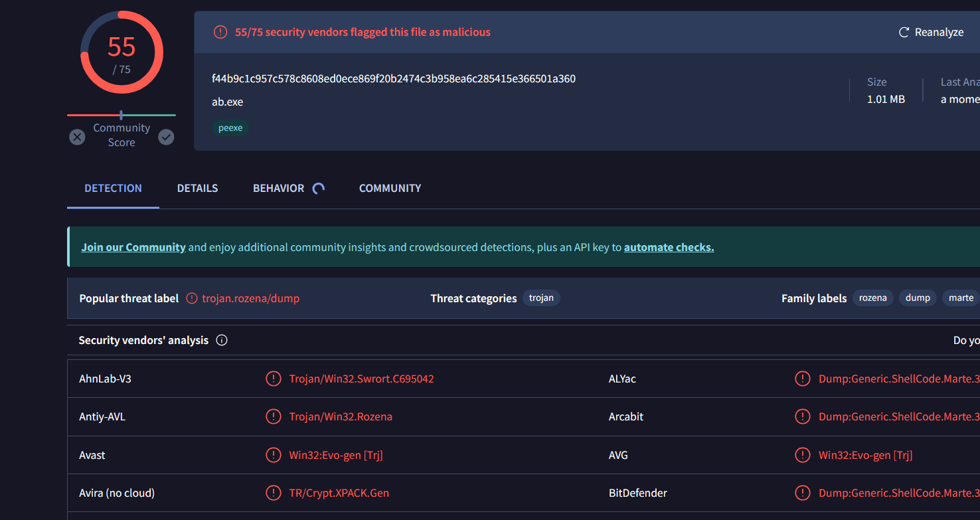The height and width of the screenshot is (520, 980).
Task: Click info icon beside Security vendors' analysis
Action: (222, 340)
